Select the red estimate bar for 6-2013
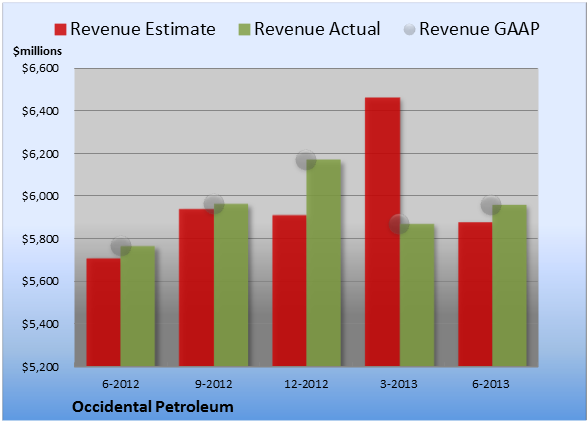Image resolution: width=588 pixels, height=422 pixels. coord(475,294)
